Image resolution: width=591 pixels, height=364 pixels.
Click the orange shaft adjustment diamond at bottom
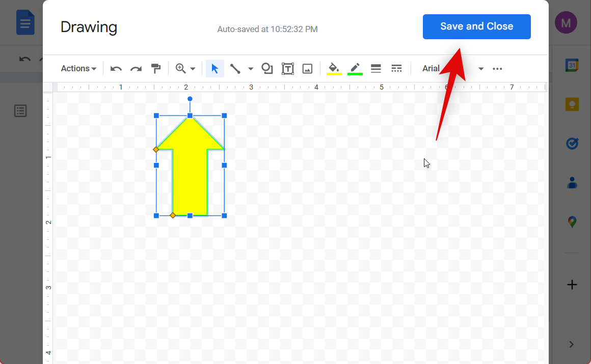173,215
